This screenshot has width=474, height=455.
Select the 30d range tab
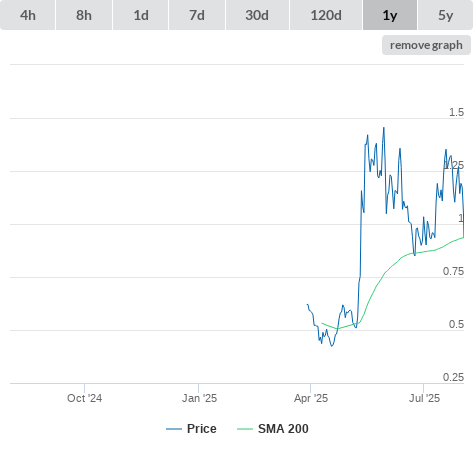257,15
